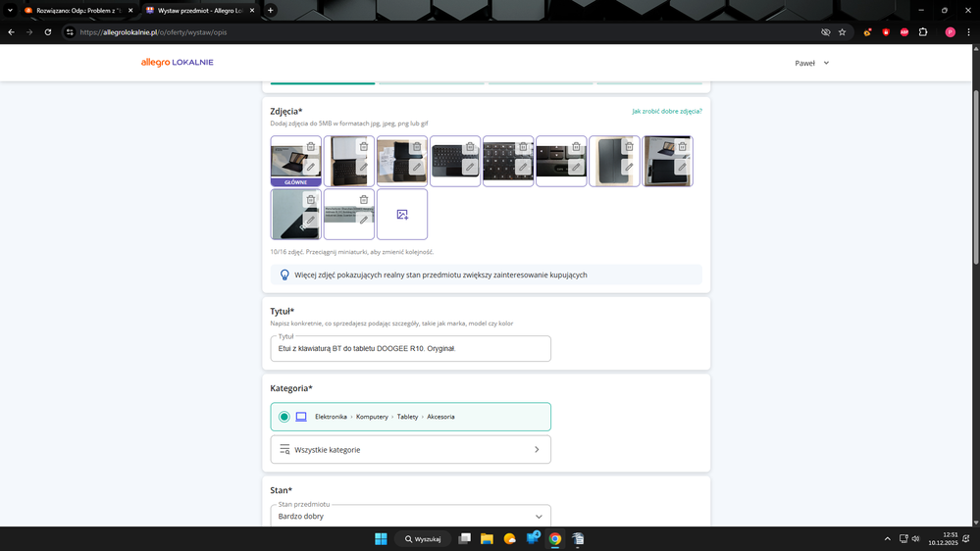Go to the Allegro Lokalnie home logo
This screenshot has height=551, width=980.
(177, 63)
